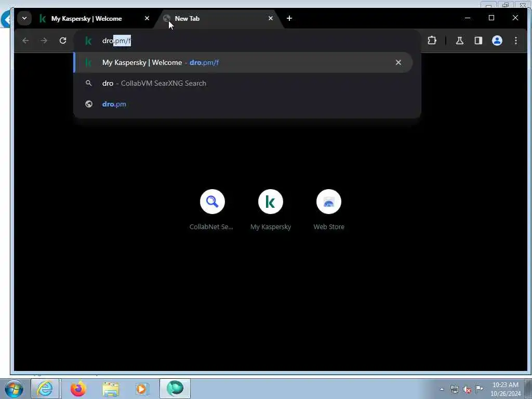532x399 pixels.
Task: Maximize the browser window
Action: point(491,18)
